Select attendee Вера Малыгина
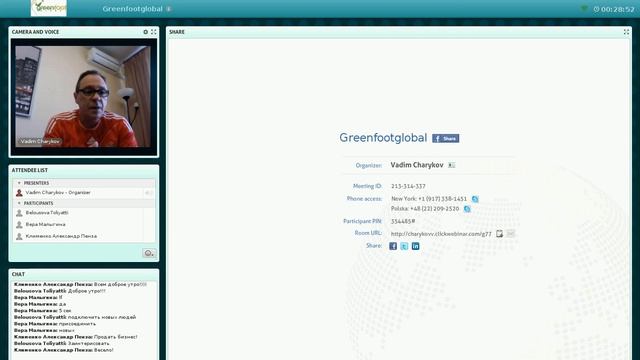This screenshot has height=360, width=640. tap(84, 224)
